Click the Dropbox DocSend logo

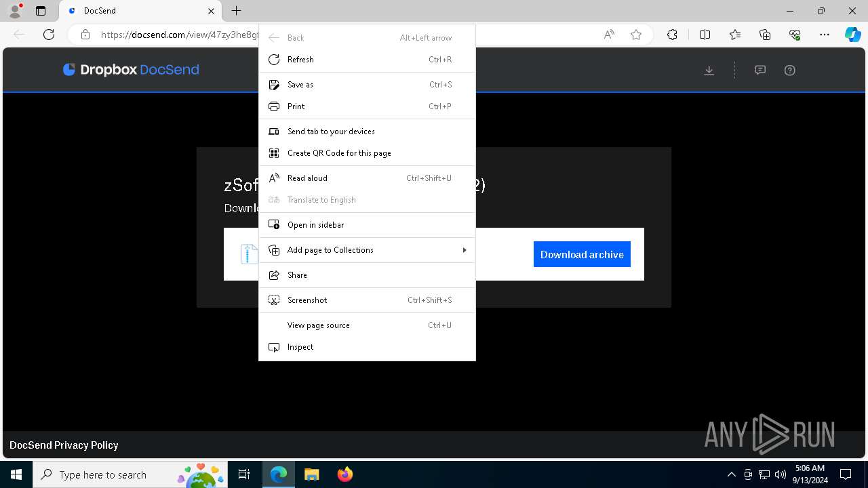click(x=131, y=70)
